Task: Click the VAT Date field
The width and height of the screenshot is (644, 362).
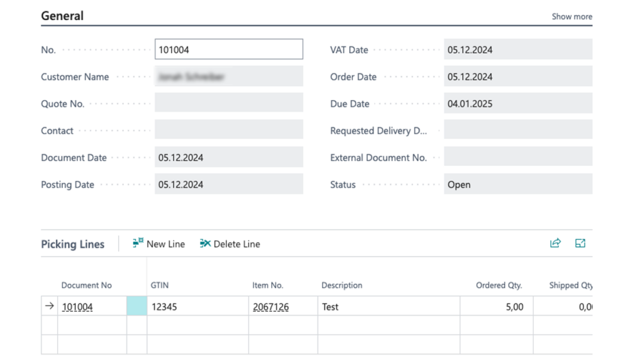Action: tap(518, 49)
